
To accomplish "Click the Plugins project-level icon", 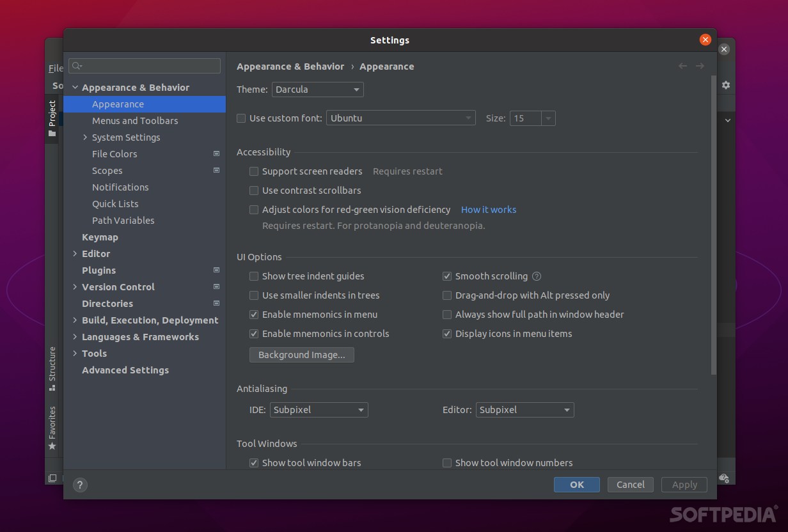I will tap(216, 270).
